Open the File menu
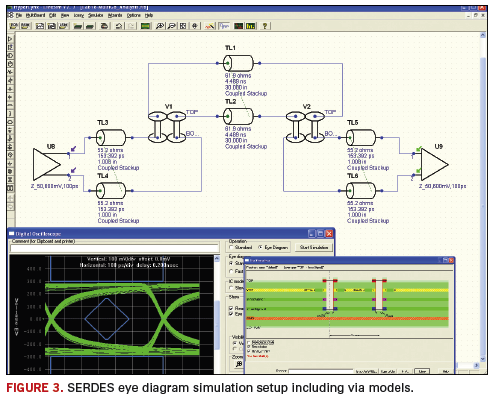492x398 pixels. pos(19,15)
